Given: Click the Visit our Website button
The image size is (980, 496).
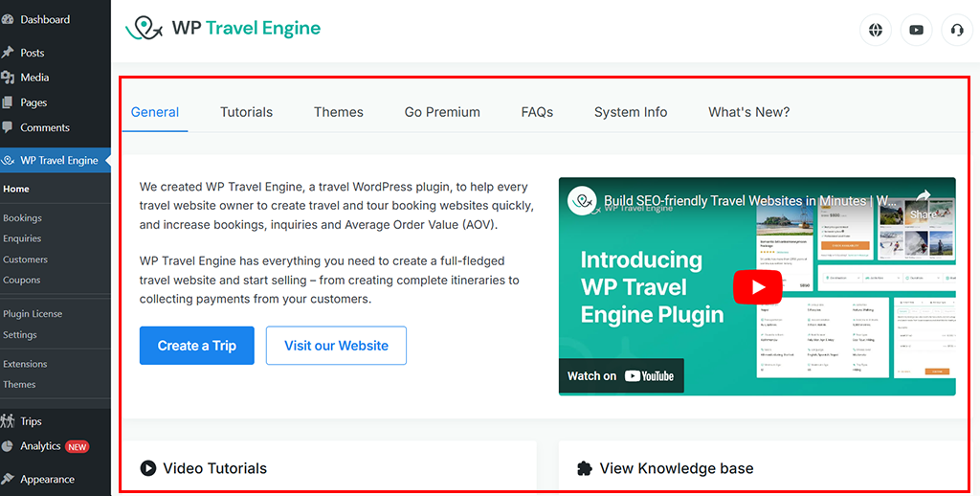Looking at the screenshot, I should point(336,346).
